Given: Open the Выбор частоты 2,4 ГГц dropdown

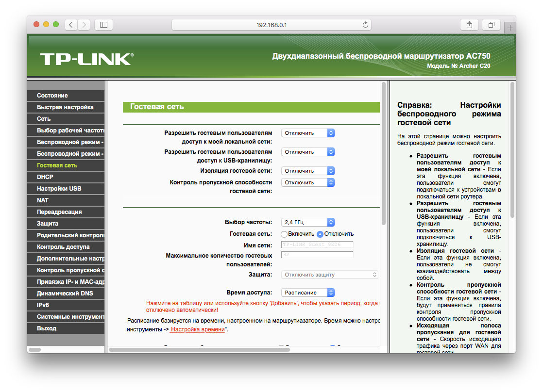Looking at the screenshot, I should [x=308, y=222].
